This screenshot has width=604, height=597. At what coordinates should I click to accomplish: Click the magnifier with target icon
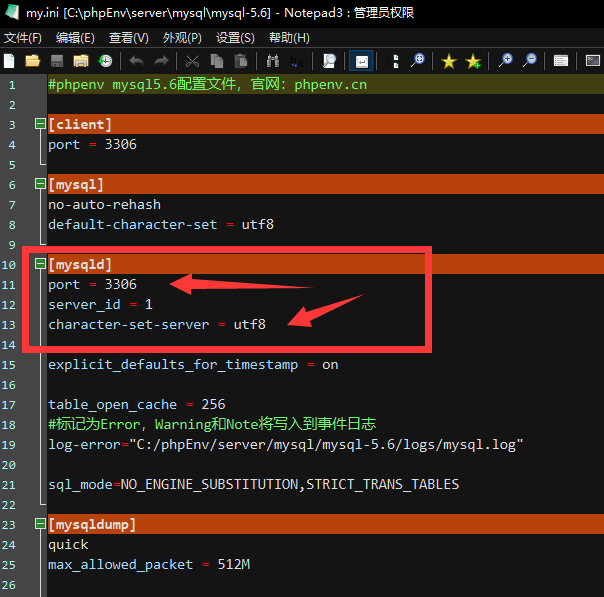[x=418, y=61]
